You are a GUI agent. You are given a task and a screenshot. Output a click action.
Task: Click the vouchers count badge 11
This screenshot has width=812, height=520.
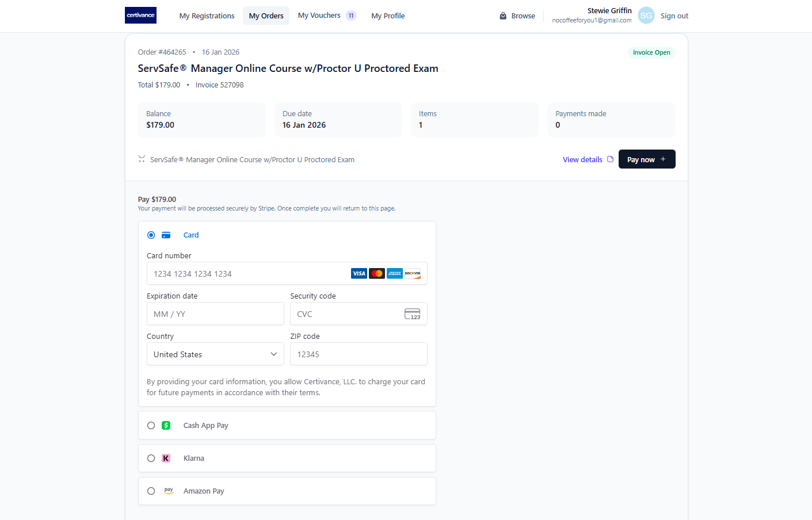tap(351, 16)
